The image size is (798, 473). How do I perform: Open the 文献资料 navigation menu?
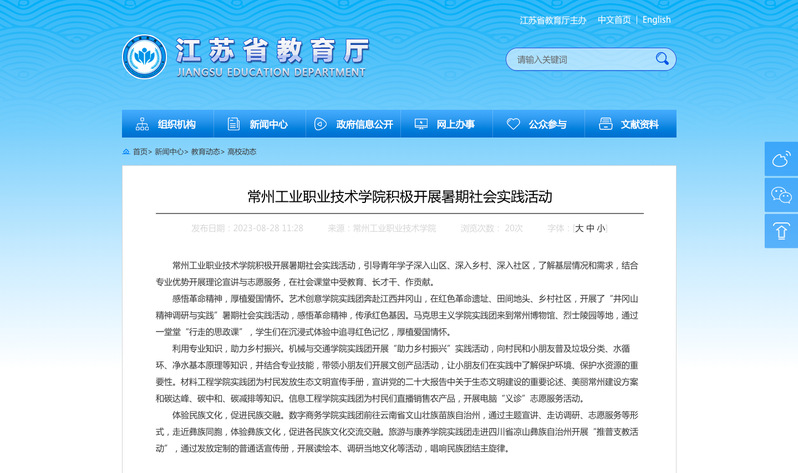(x=630, y=124)
